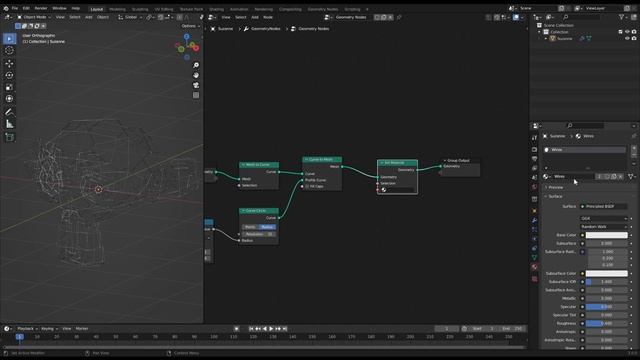Switch to the Modeling workspace tab
Screen dimensions: 640x360
coord(118,9)
